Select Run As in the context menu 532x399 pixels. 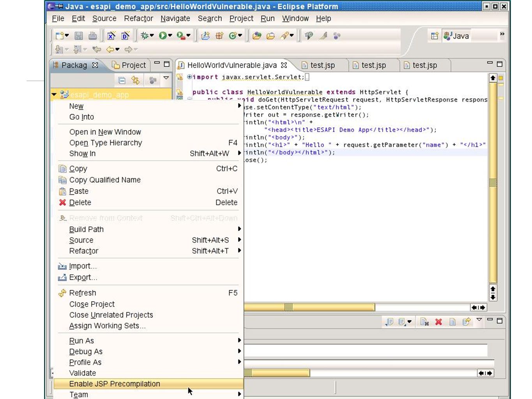pos(148,341)
